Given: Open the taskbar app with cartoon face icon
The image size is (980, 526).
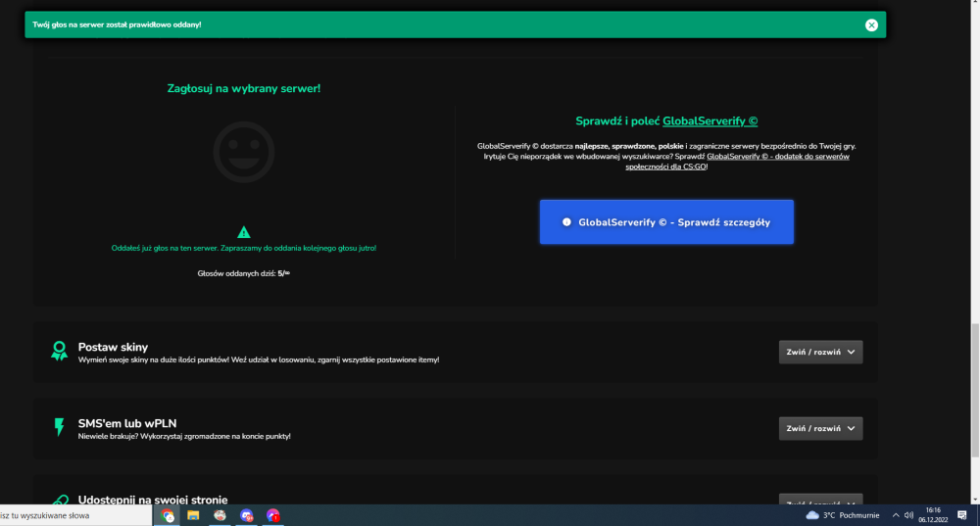Looking at the screenshot, I should click(220, 515).
